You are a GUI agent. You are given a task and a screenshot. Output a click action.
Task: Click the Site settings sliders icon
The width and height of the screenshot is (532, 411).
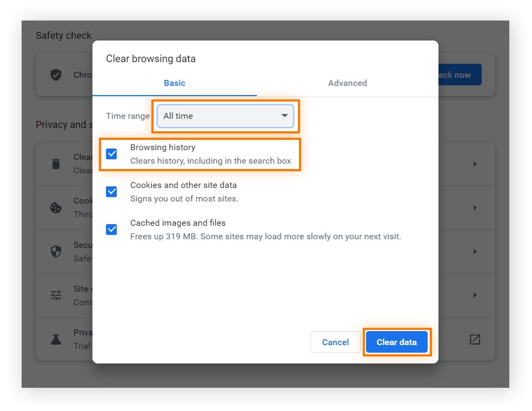[x=56, y=295]
